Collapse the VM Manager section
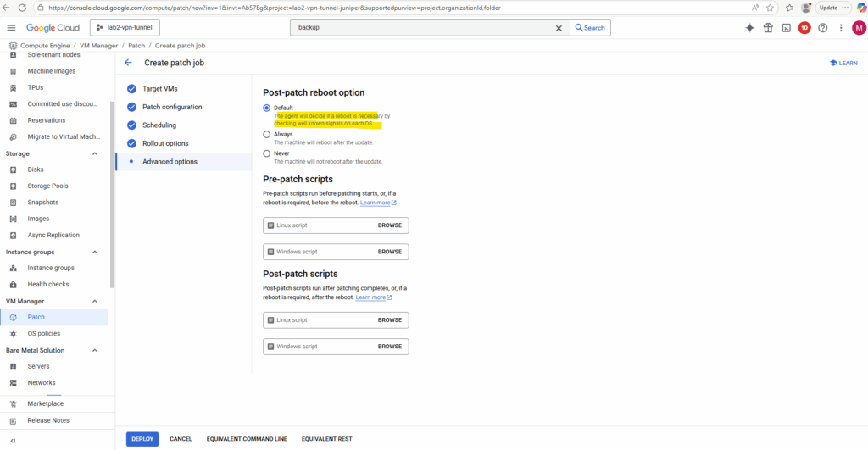 pos(95,302)
